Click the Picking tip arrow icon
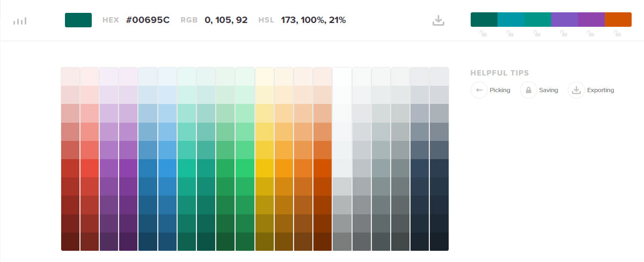This screenshot has width=644, height=262. tap(479, 90)
